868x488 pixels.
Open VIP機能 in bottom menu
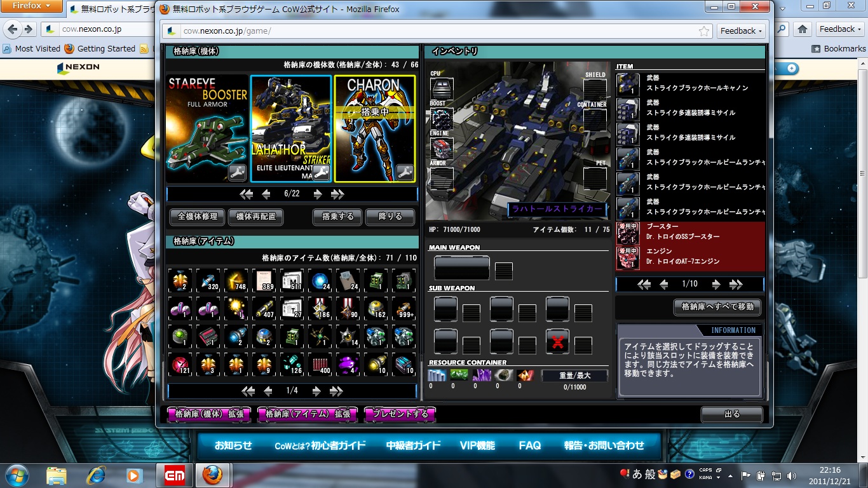point(477,446)
